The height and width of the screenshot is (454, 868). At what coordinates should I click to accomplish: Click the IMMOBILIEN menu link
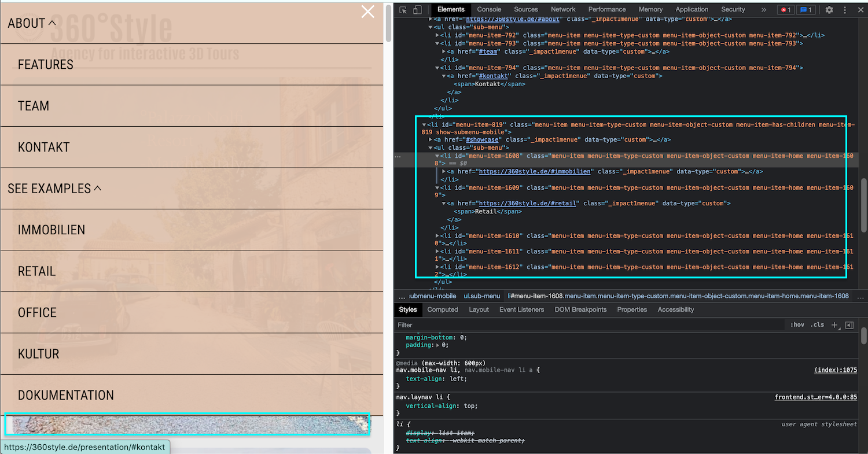52,230
